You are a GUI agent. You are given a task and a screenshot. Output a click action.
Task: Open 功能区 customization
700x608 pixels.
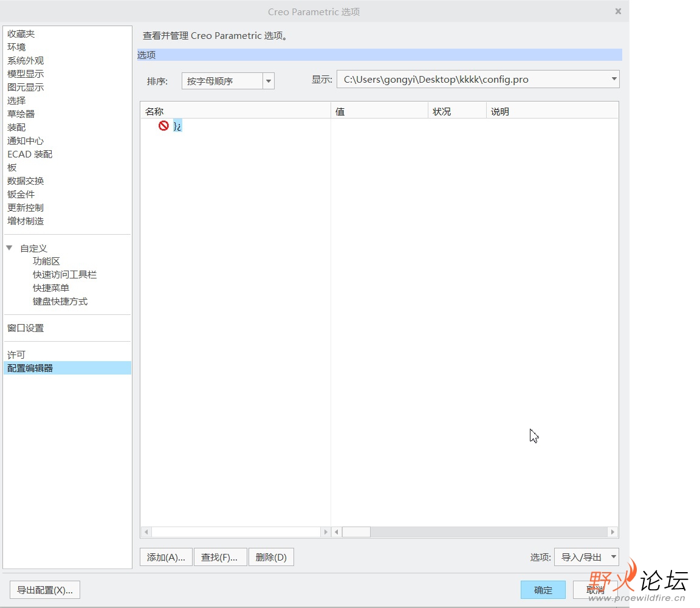click(x=46, y=261)
